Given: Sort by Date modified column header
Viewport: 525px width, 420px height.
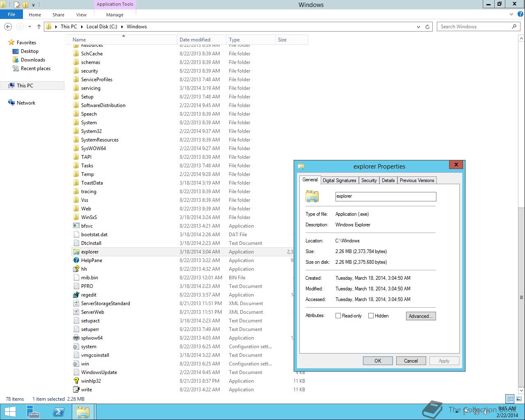Looking at the screenshot, I should tap(201, 40).
